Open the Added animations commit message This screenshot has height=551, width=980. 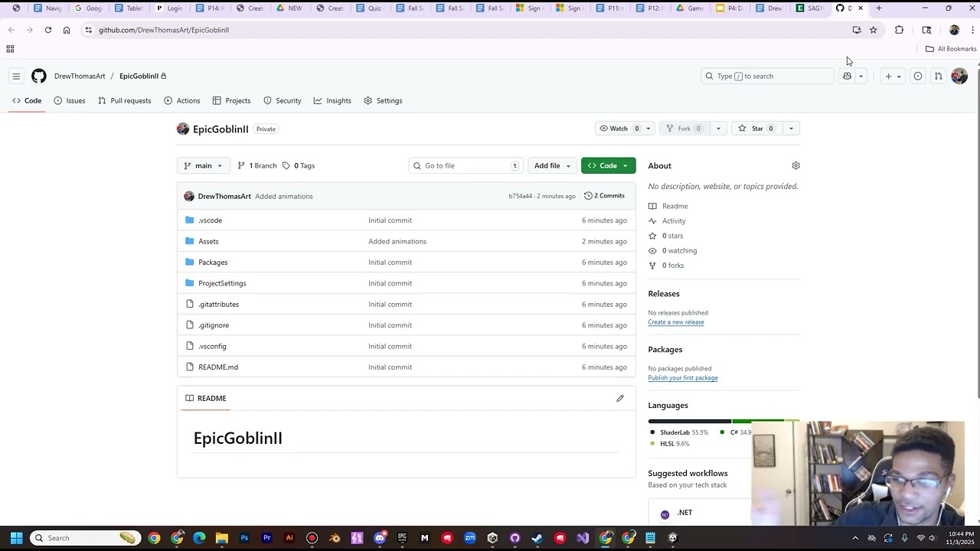click(284, 197)
